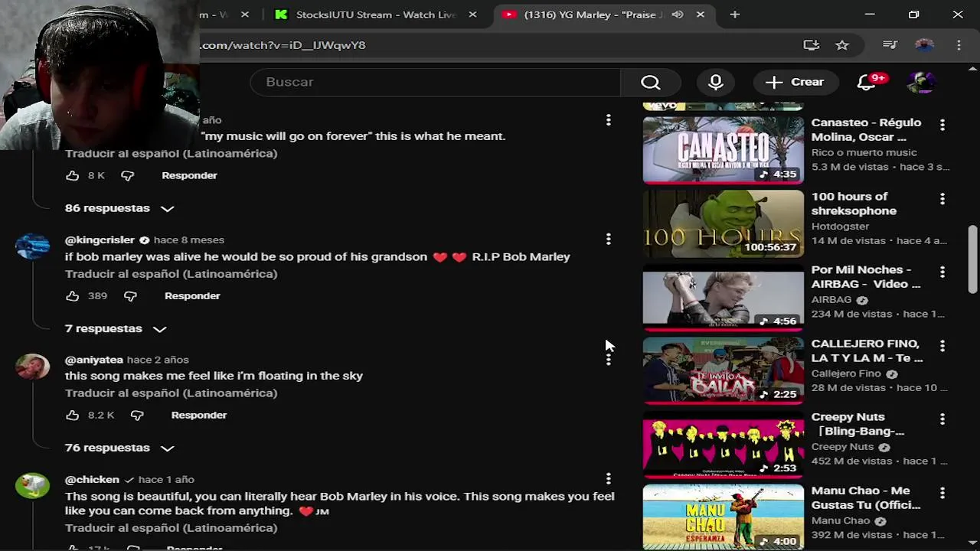This screenshot has width=980, height=551.
Task: Mute the YG Marley tab audio icon
Action: pyautogui.click(x=678, y=15)
